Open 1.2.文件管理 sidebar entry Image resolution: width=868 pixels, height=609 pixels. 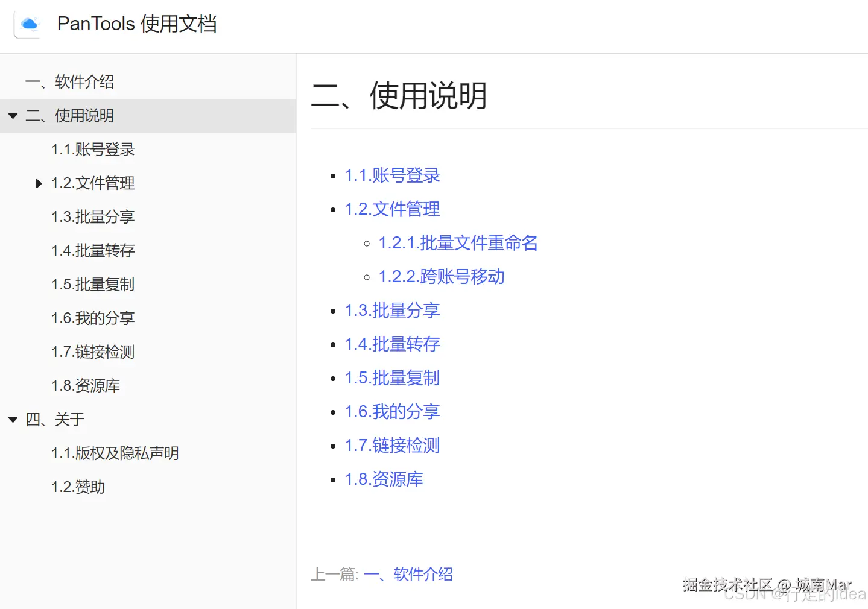tap(93, 183)
